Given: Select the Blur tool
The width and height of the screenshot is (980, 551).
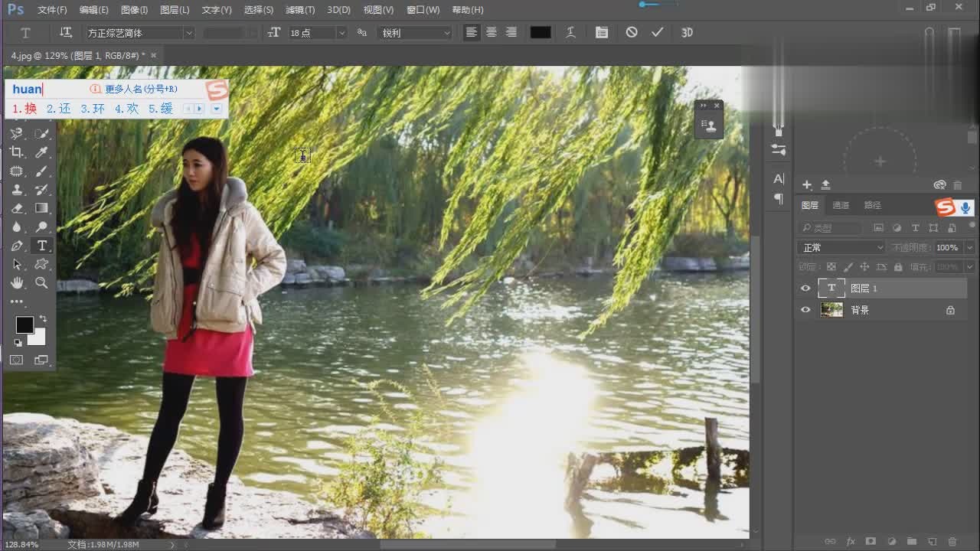Looking at the screenshot, I should (x=17, y=227).
